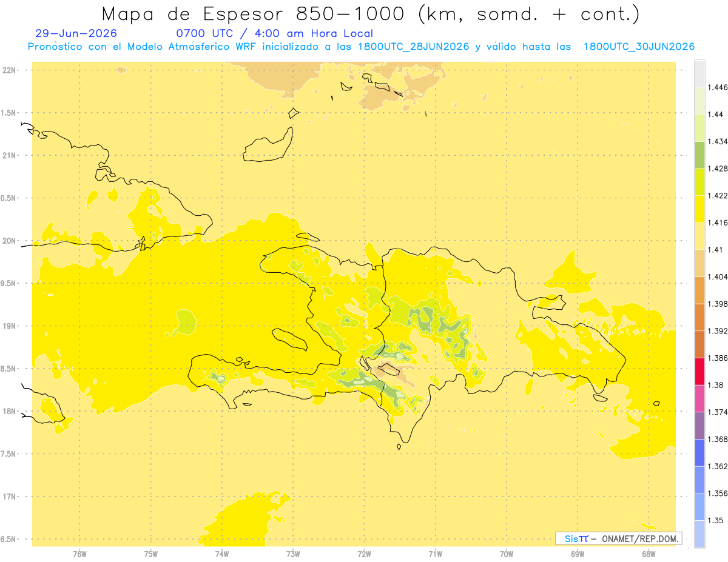Screen dimensions: 728x562
Task: Click the legend value "1.368"
Action: [717, 439]
